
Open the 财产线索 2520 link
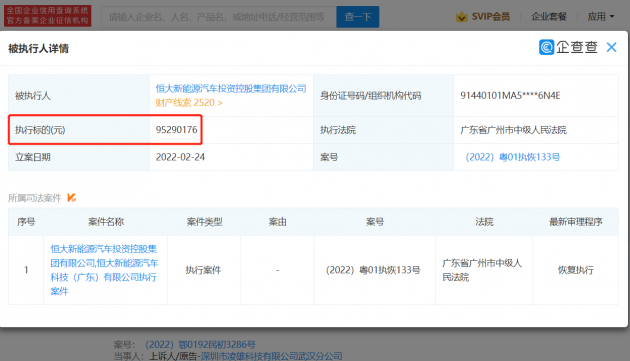click(189, 103)
